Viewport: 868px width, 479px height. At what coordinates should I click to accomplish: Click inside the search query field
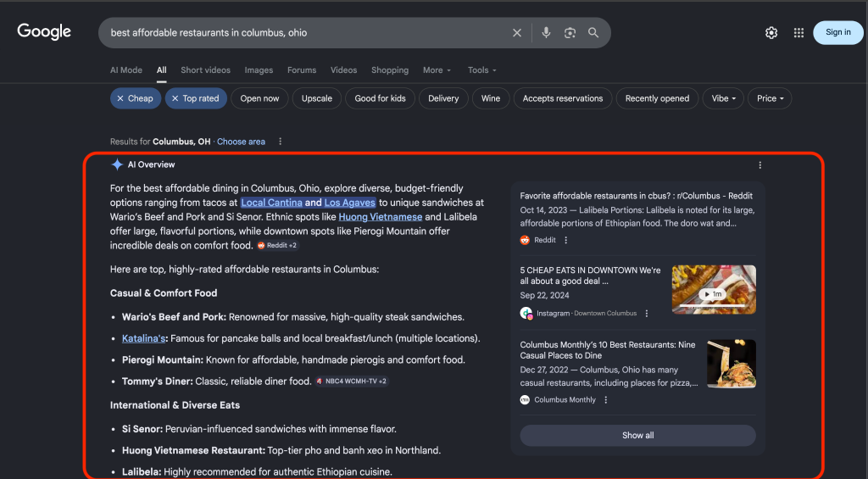[304, 33]
